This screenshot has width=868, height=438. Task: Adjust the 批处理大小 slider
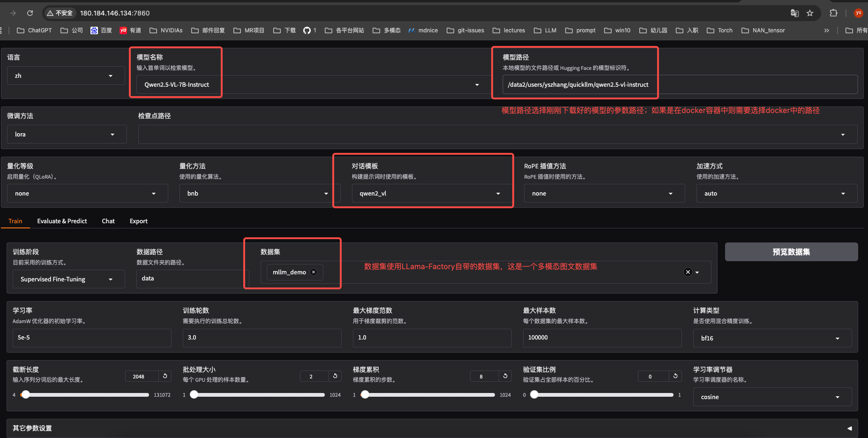(x=257, y=395)
